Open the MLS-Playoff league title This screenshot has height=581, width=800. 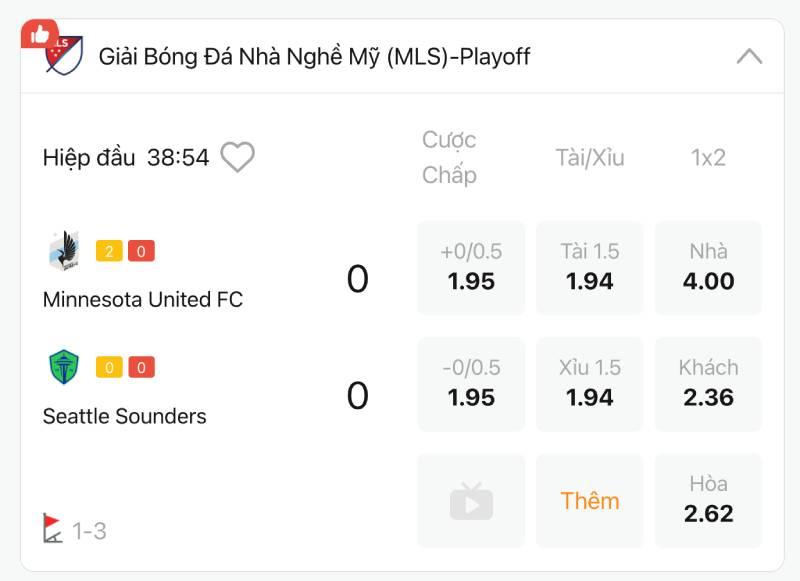[x=314, y=57]
